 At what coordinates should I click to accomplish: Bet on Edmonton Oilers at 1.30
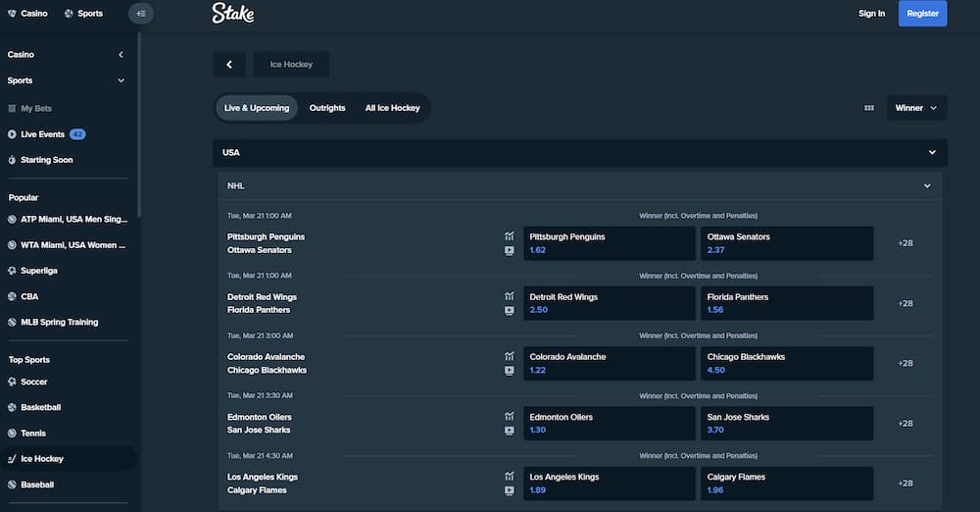610,423
